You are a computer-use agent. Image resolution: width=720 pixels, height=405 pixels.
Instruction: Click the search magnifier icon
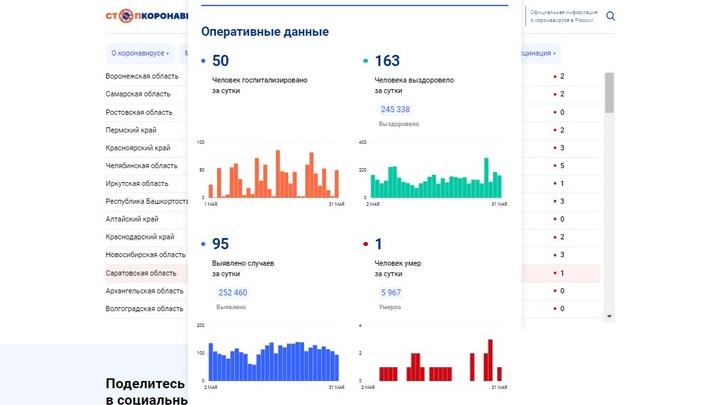(611, 16)
